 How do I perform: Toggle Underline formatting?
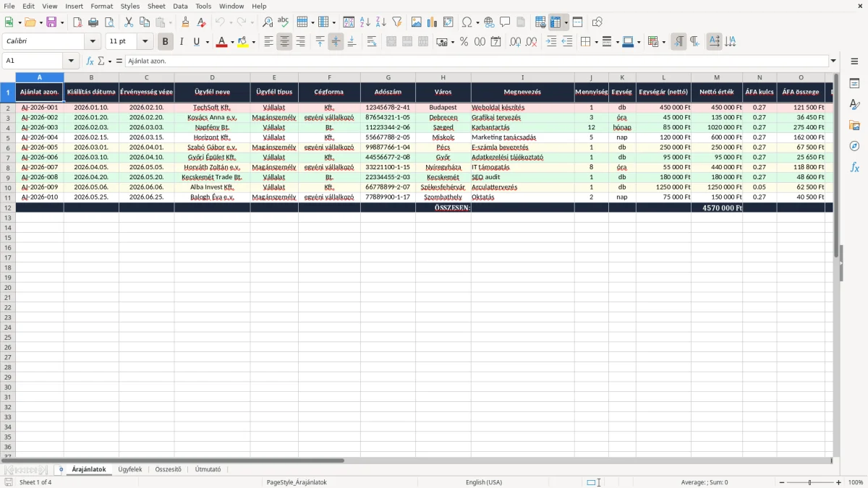click(196, 42)
